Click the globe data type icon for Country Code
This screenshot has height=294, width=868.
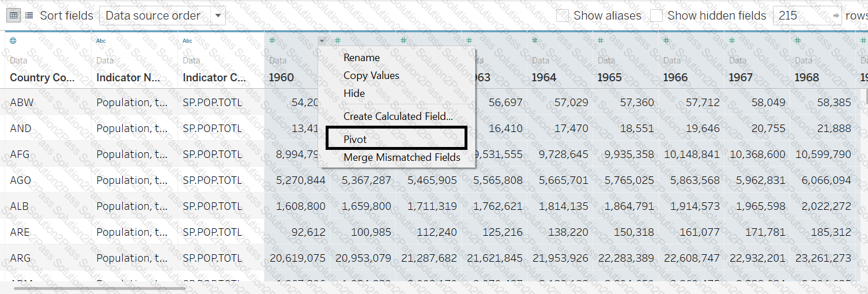(x=13, y=41)
